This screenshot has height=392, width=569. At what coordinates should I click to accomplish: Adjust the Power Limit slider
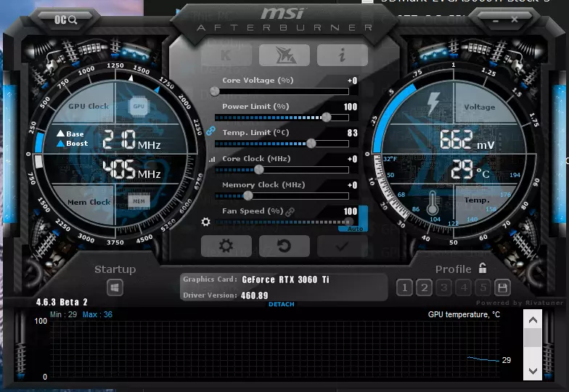point(282,118)
